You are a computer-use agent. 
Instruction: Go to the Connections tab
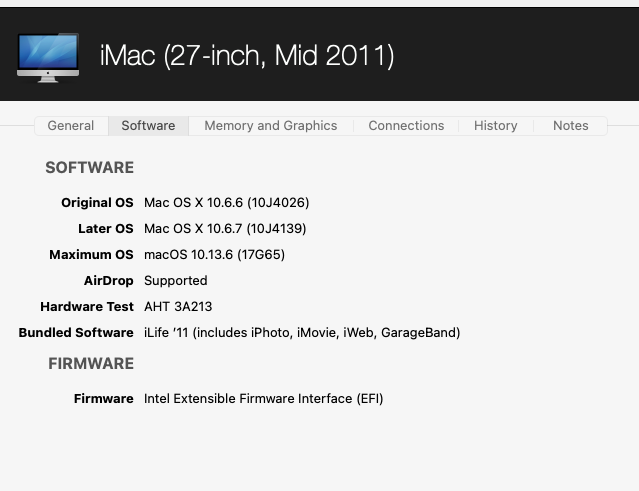(406, 126)
